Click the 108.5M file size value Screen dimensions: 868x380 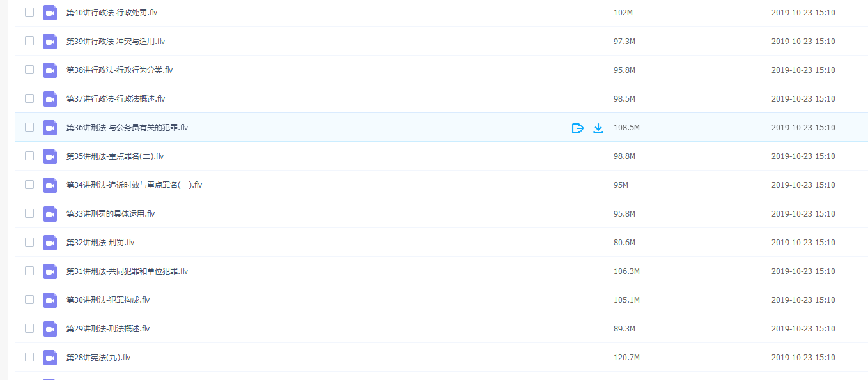pos(626,128)
